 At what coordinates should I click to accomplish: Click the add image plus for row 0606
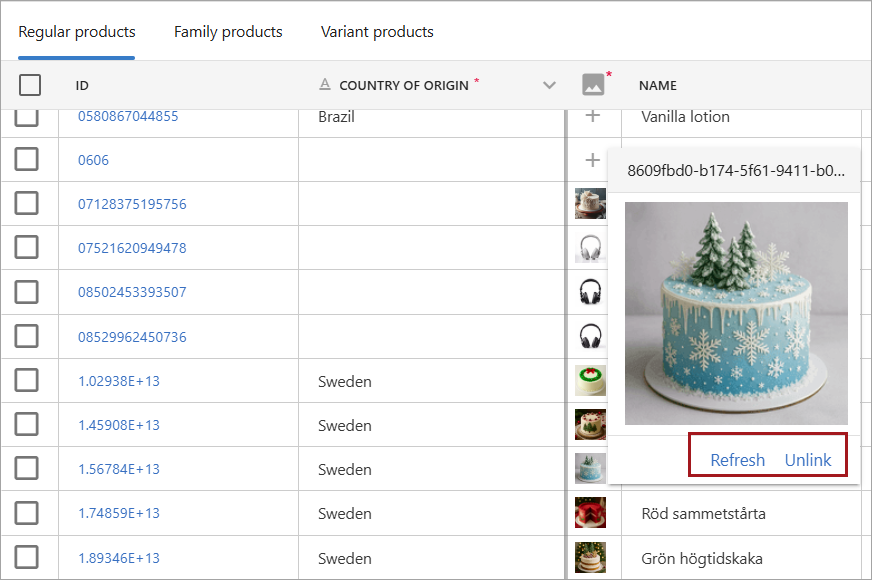(593, 160)
